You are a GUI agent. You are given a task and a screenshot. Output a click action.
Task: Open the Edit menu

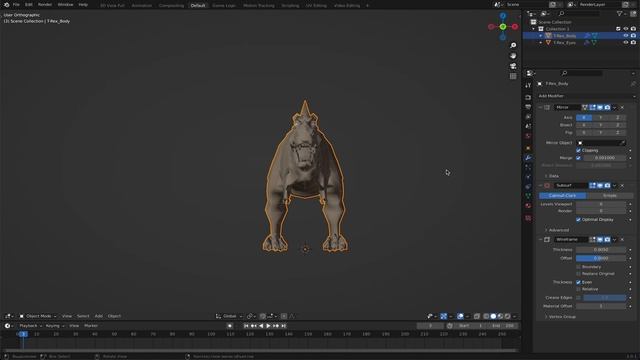point(29,4)
